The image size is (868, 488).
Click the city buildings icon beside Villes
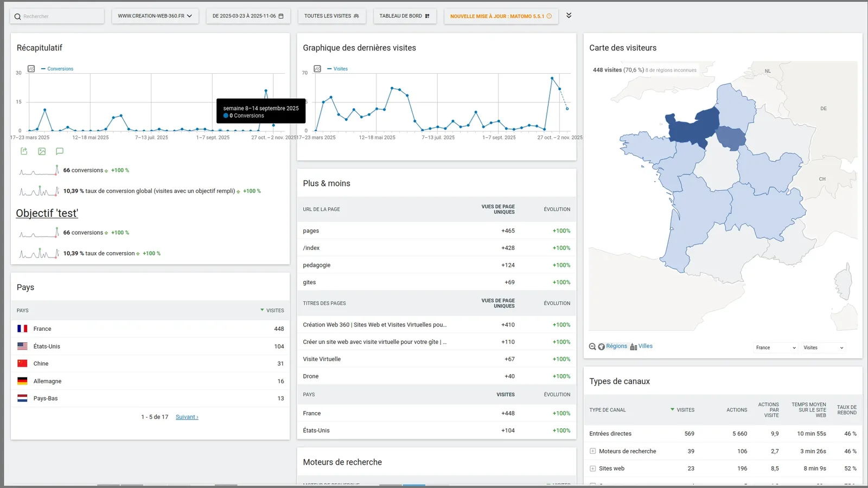633,346
